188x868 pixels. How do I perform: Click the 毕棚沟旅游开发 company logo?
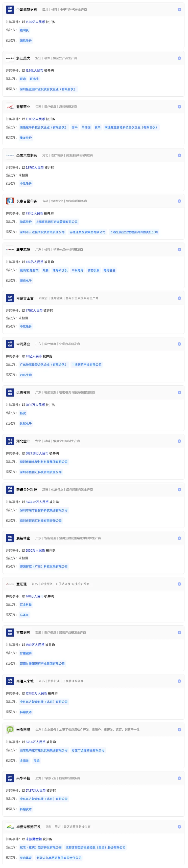10,827
